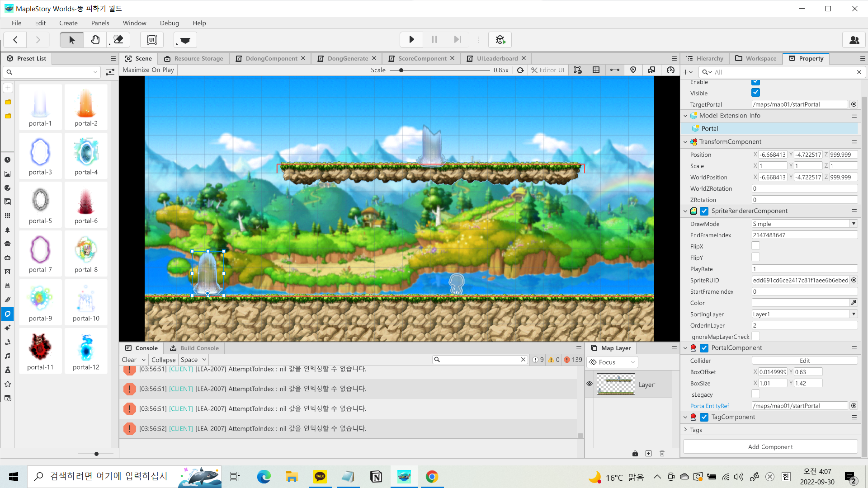Open the Debug menu

coord(170,23)
